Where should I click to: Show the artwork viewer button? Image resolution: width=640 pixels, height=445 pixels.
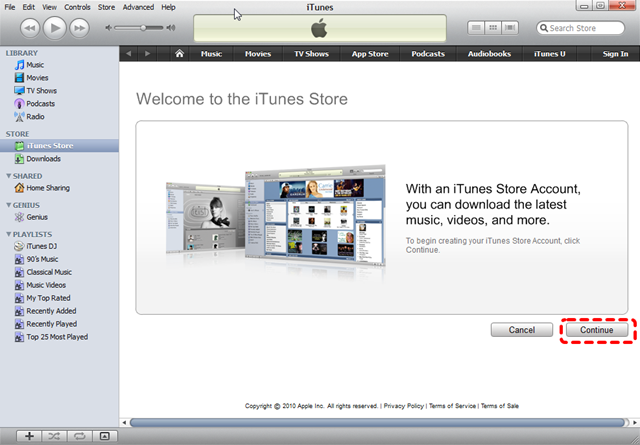click(x=105, y=436)
